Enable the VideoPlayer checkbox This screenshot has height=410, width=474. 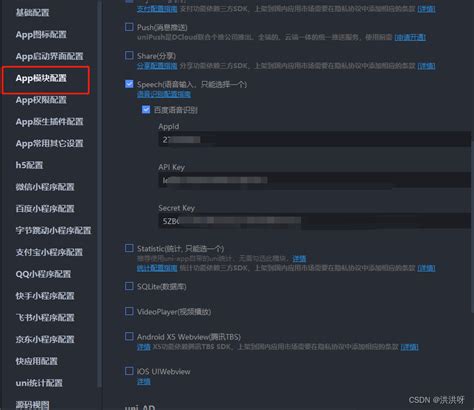tap(129, 311)
